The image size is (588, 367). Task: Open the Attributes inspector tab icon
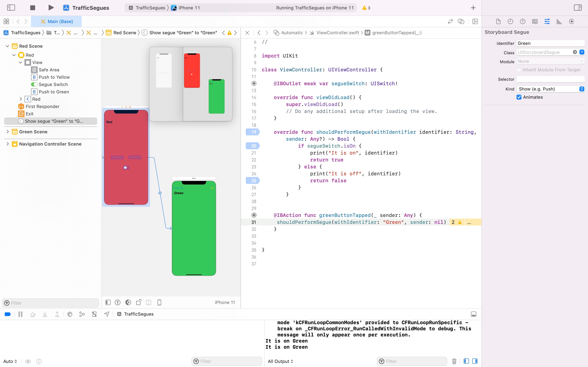[547, 21]
